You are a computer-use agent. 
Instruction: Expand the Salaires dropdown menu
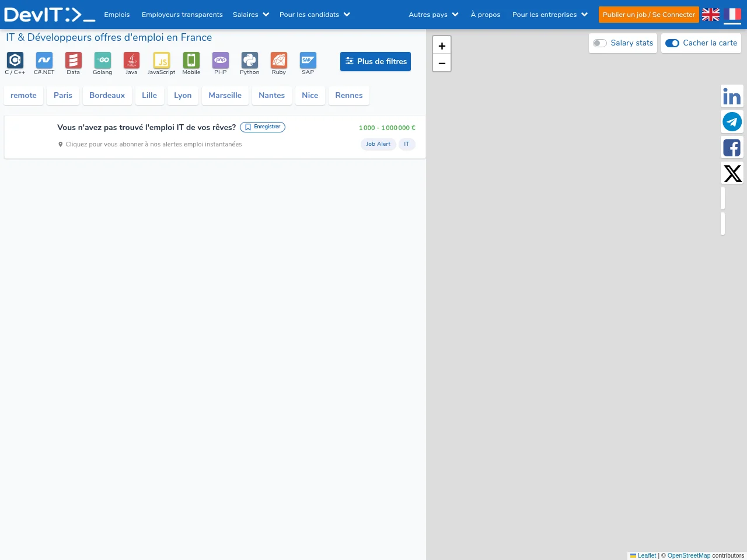tap(251, 15)
